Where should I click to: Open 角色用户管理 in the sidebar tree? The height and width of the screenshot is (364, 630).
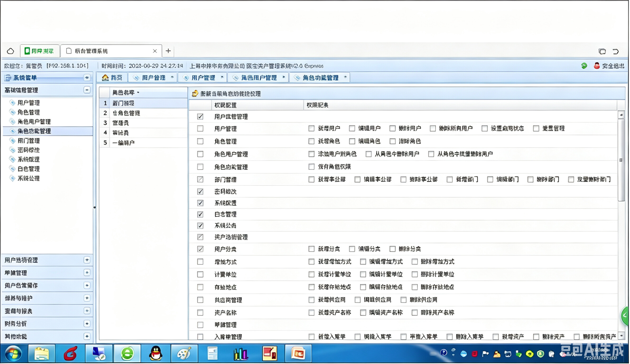pos(34,122)
